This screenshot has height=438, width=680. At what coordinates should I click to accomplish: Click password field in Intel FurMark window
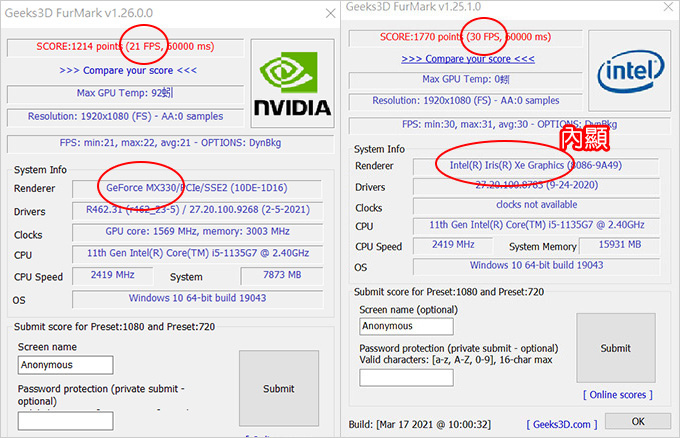pos(406,378)
